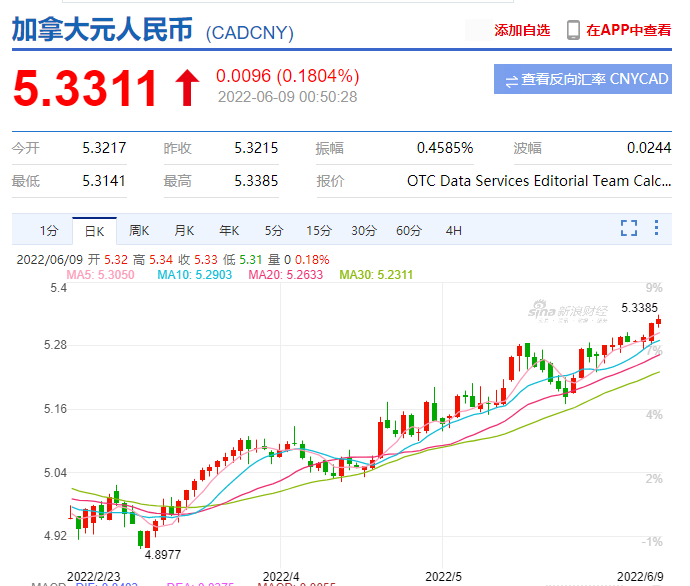
Task: Click the 2022/6/9 date axis label
Action: click(640, 576)
